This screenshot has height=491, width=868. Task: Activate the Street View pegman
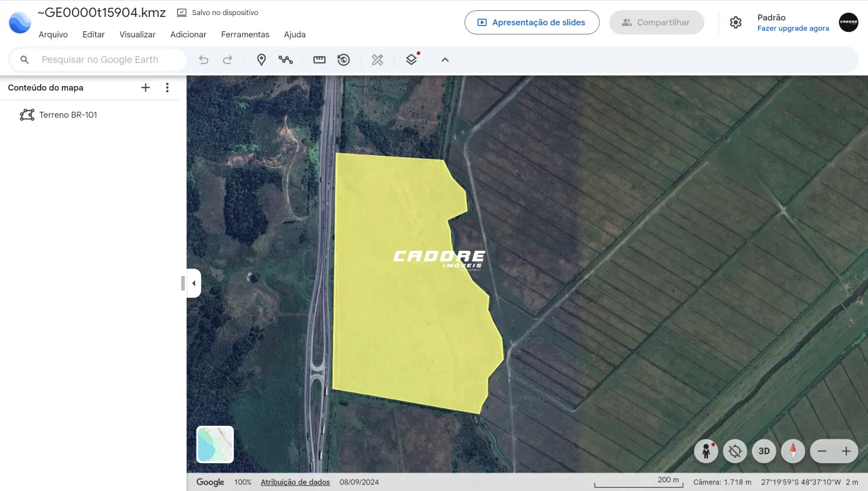706,451
